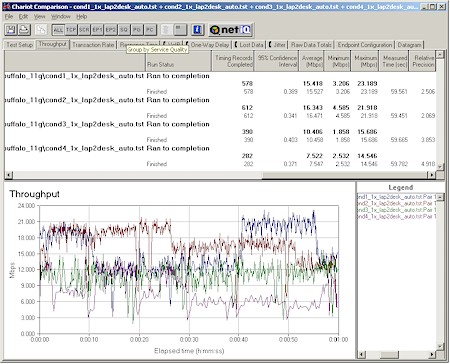Select the cond4 Pair 1 legend entry
The height and width of the screenshot is (364, 450).
tap(396, 217)
